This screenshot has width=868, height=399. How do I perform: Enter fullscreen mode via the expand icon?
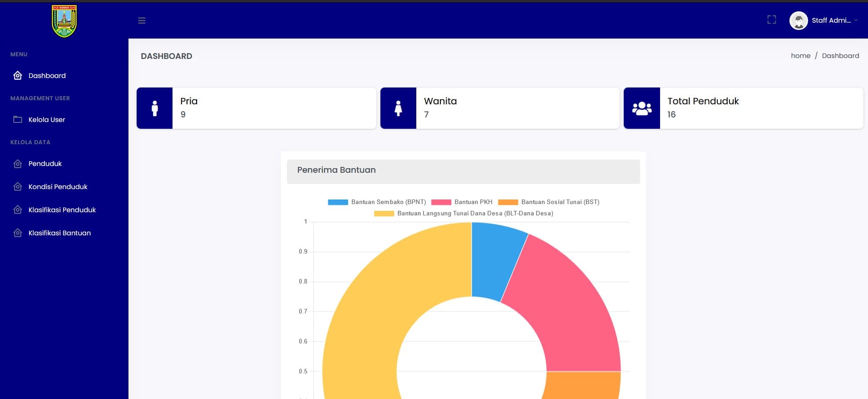[772, 19]
